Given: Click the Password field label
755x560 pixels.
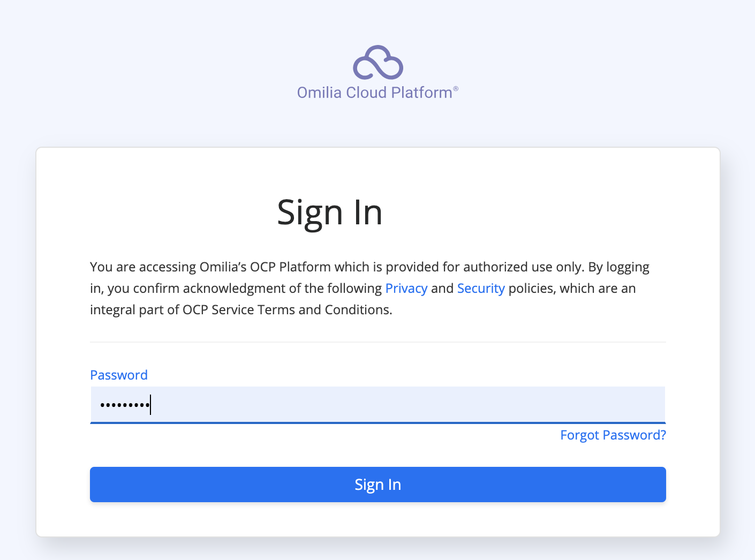Looking at the screenshot, I should point(119,375).
